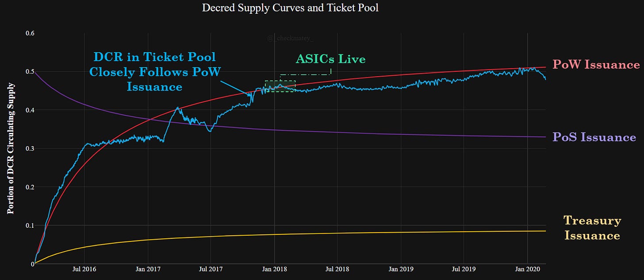Click the Jan 2020 x-axis tick label

527,269
